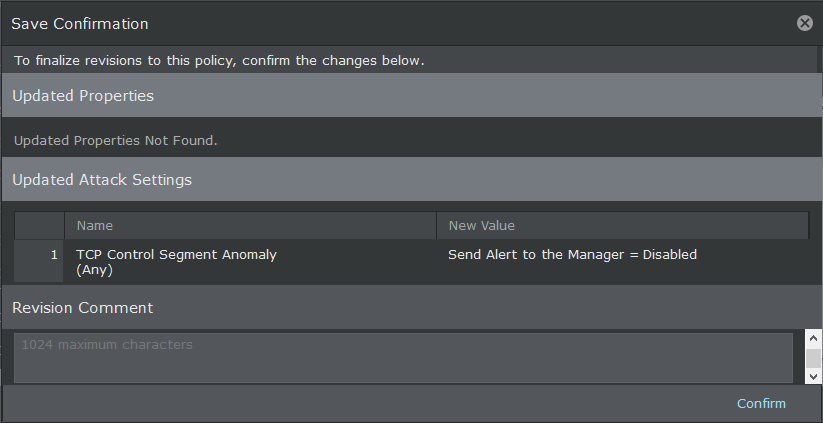
Task: Click the Updated Attack Settings section header
Action: [412, 179]
